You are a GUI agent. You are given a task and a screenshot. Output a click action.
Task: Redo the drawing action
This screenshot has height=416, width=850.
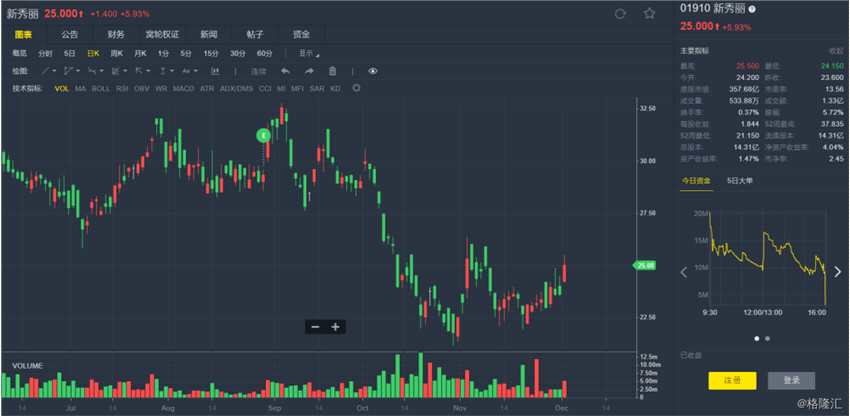click(x=309, y=71)
